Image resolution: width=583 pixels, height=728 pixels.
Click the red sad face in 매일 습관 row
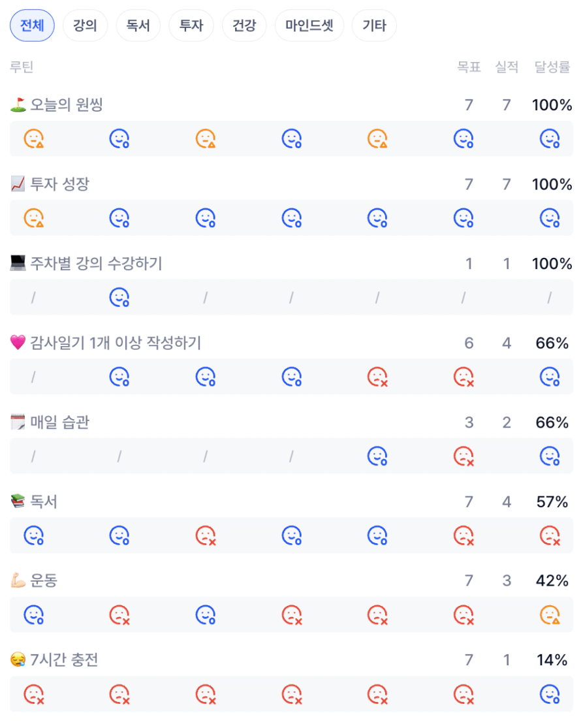coord(464,456)
